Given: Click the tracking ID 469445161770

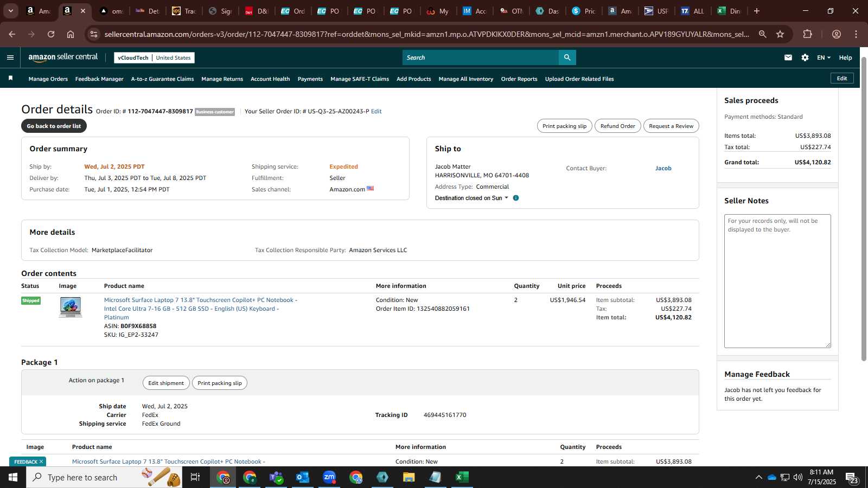Looking at the screenshot, I should (445, 415).
